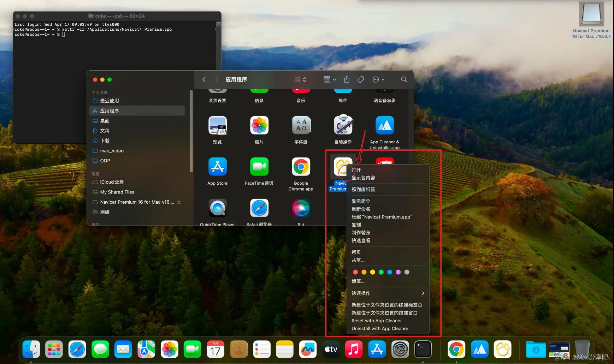Select Navicat Premium 16 disk on desktop
614x364 pixels.
(x=591, y=14)
